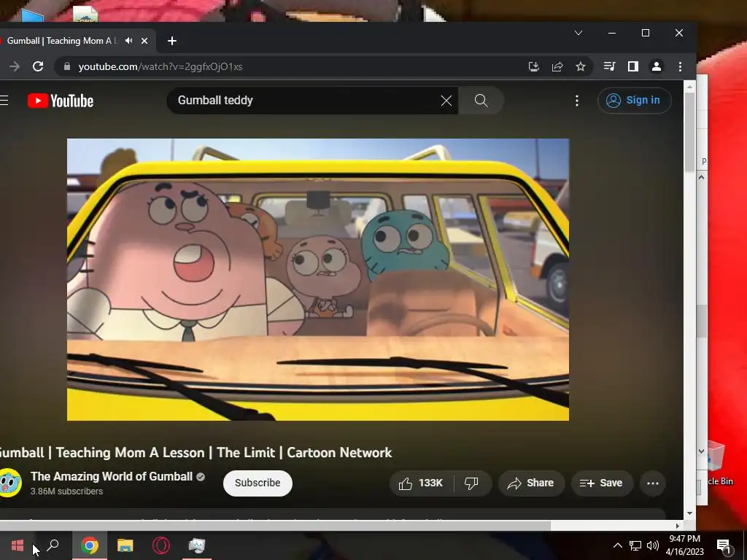This screenshot has width=747, height=560.
Task: Close the Gumball tab
Action: pyautogui.click(x=144, y=41)
